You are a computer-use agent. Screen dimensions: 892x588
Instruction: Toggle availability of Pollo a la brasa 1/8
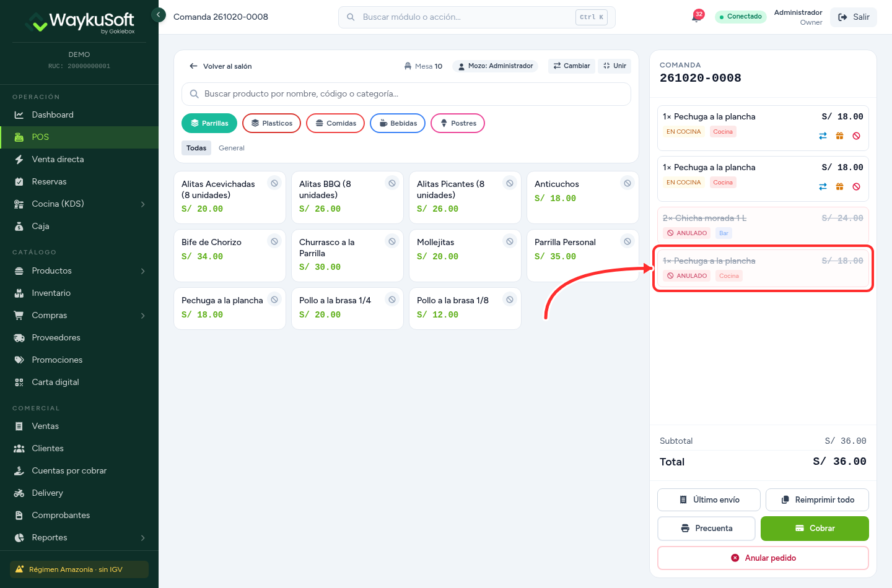tap(510, 300)
